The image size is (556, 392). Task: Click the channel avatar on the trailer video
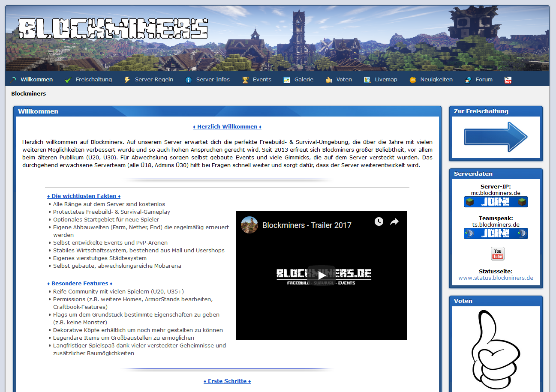(x=249, y=225)
